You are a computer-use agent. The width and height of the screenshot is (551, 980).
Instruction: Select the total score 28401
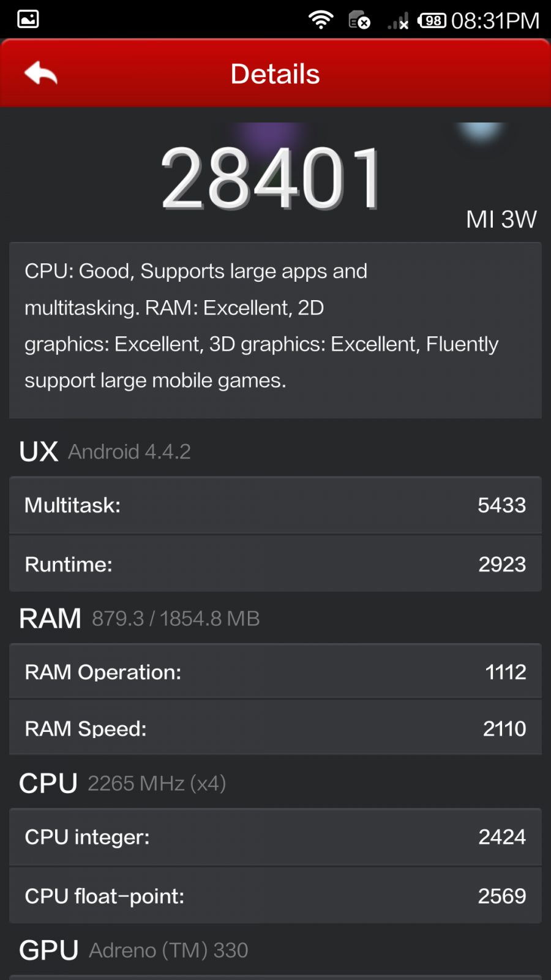click(271, 178)
